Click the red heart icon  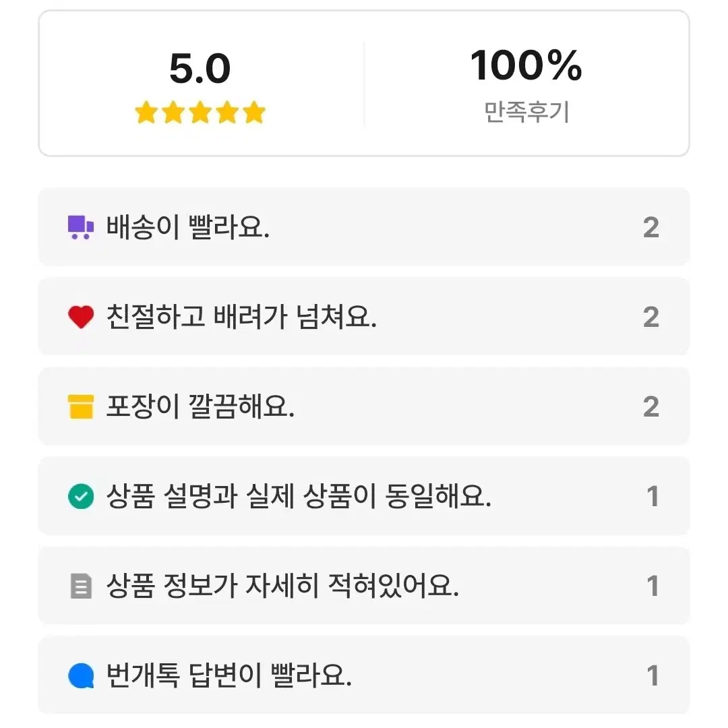point(81,317)
